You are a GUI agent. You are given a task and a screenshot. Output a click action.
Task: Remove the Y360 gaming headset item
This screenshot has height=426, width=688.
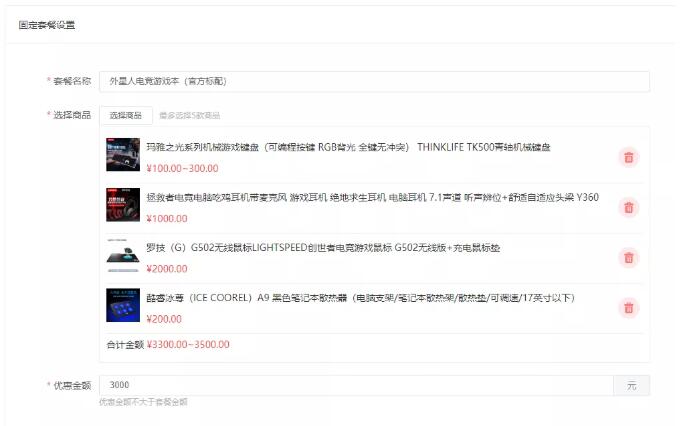pyautogui.click(x=628, y=208)
